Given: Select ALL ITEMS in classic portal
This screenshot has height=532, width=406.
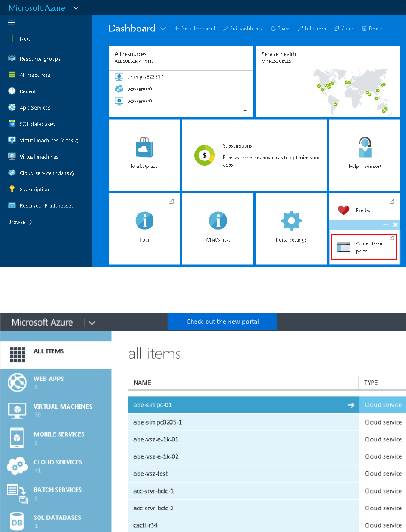Looking at the screenshot, I should [56, 355].
